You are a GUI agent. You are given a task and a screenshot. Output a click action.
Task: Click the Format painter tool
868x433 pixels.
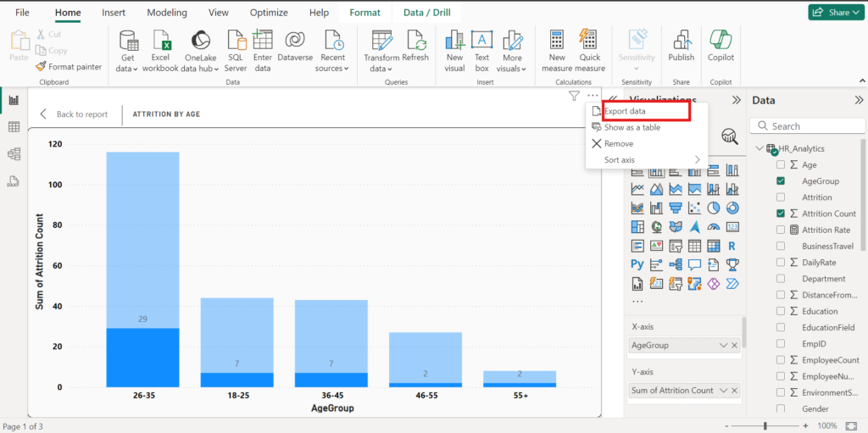point(69,67)
